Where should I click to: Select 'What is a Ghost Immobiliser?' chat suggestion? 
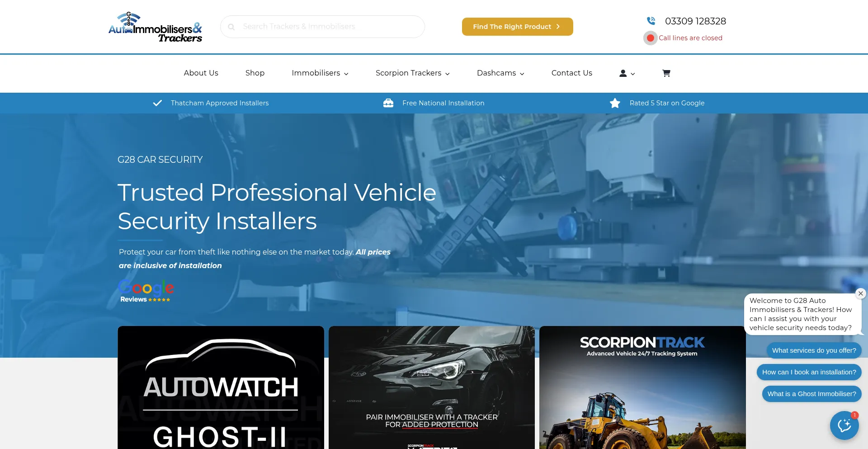[811, 394]
